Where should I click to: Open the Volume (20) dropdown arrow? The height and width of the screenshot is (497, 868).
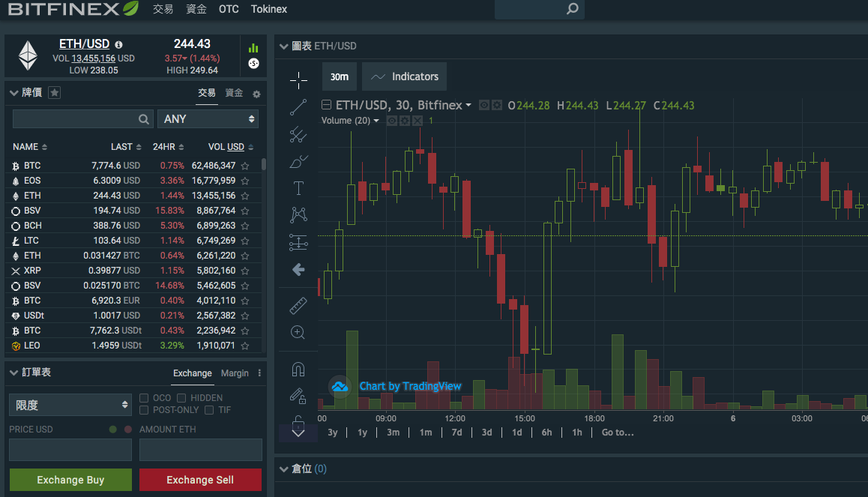coord(376,121)
